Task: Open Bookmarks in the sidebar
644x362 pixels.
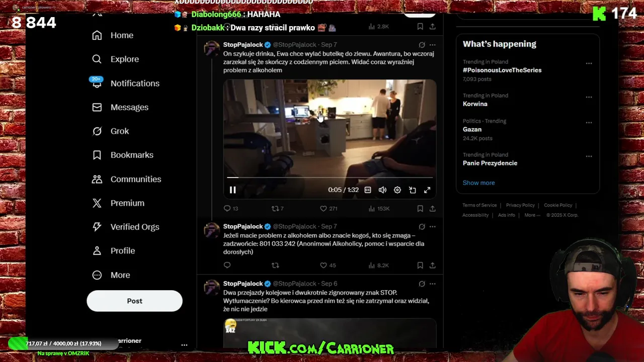Action: [x=122, y=155]
